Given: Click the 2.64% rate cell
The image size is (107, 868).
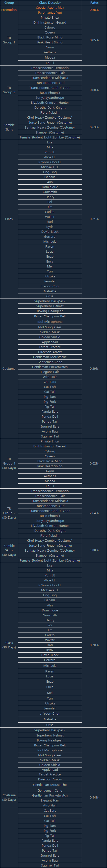Looking at the screenshot, I should [94, 513].
